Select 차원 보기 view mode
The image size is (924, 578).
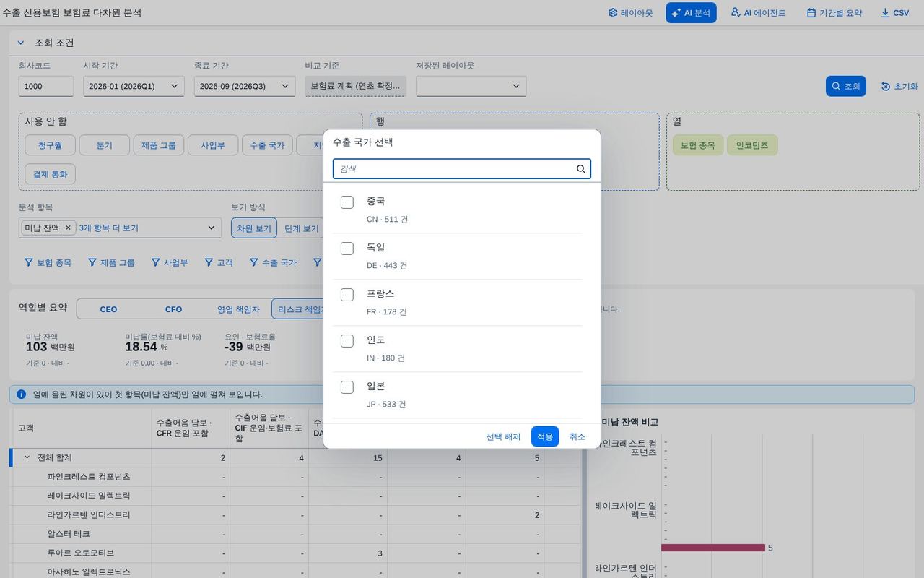click(x=254, y=228)
